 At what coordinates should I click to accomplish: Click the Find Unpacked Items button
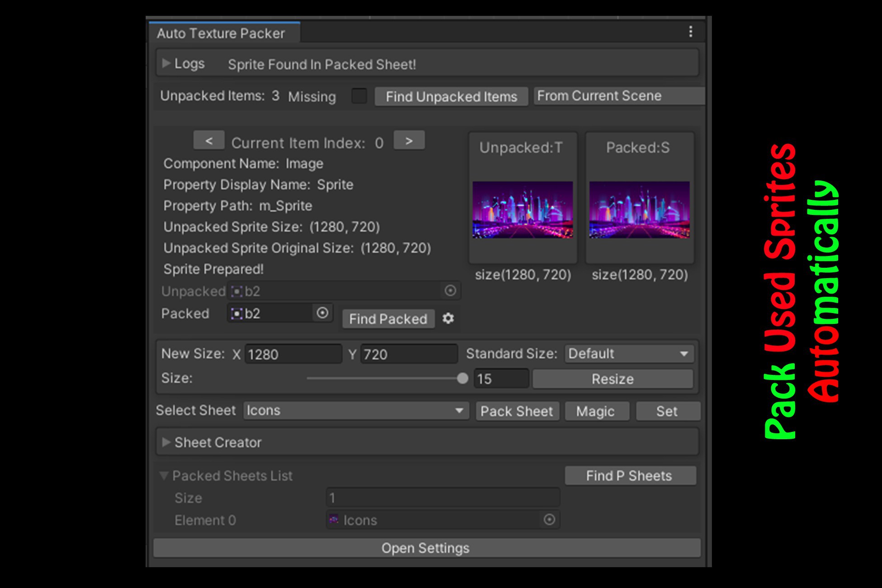(450, 96)
